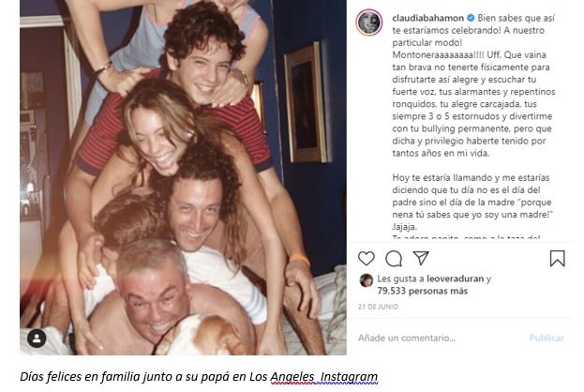Screen dimensions: 584x392
Task: Open the claudiabahamon username link
Action: 428,18
